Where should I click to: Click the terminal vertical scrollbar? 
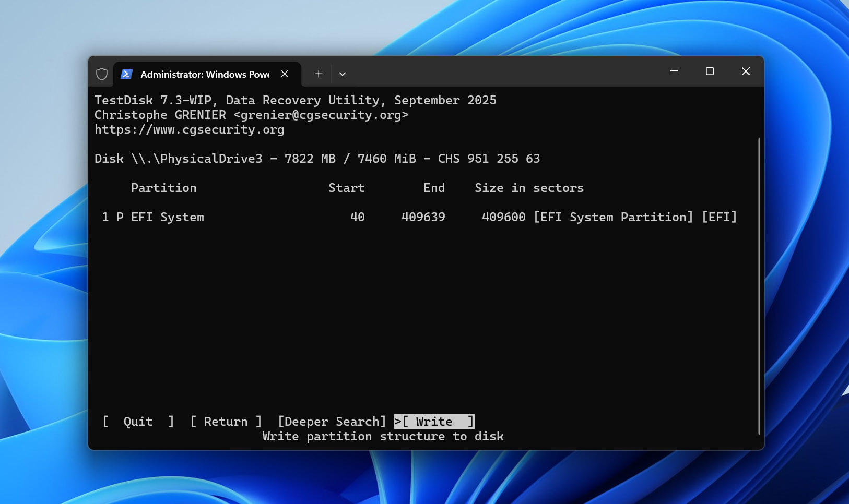pos(759,286)
